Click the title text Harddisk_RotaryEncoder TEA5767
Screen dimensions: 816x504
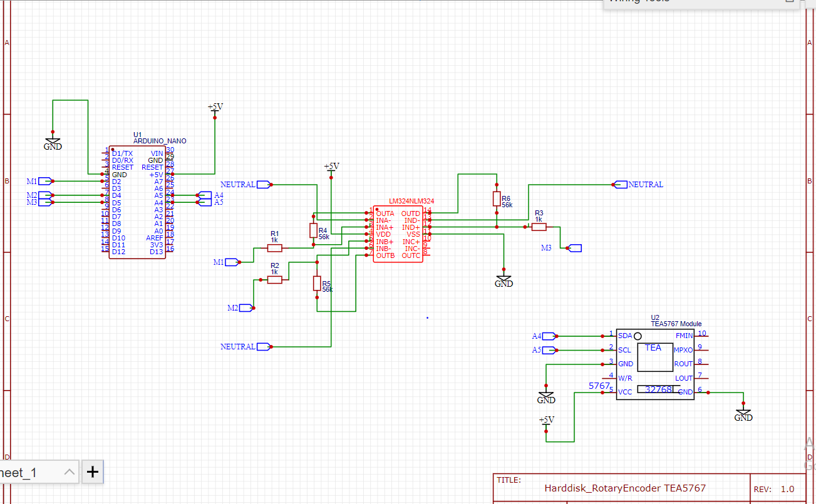[x=625, y=488]
